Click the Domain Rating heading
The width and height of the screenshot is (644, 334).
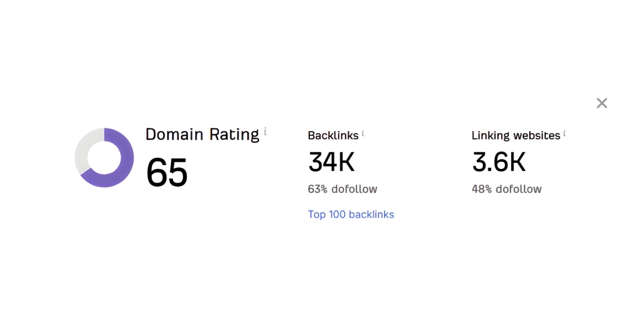coord(202,135)
